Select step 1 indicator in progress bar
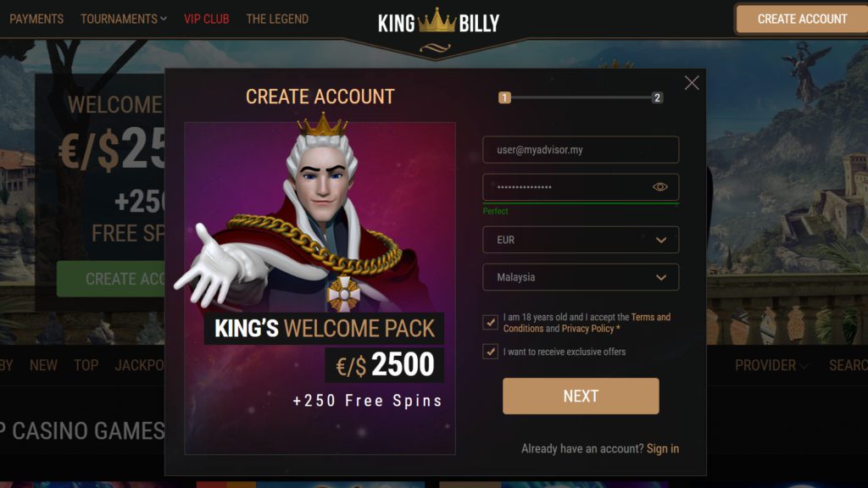This screenshot has width=868, height=488. 504,98
